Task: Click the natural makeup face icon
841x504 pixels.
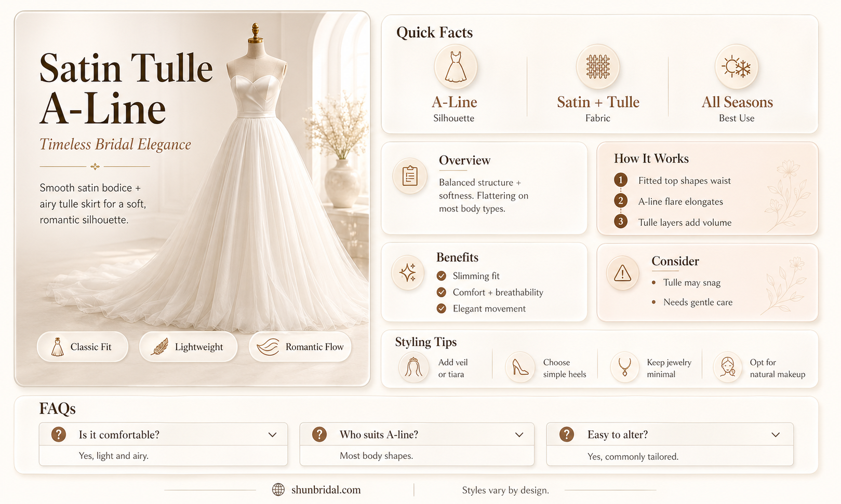Action: click(x=728, y=367)
